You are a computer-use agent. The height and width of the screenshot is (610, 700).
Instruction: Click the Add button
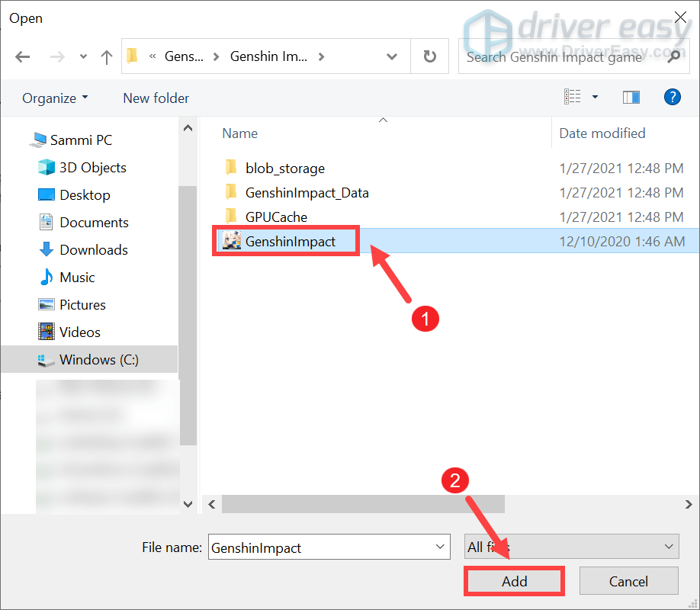(514, 581)
